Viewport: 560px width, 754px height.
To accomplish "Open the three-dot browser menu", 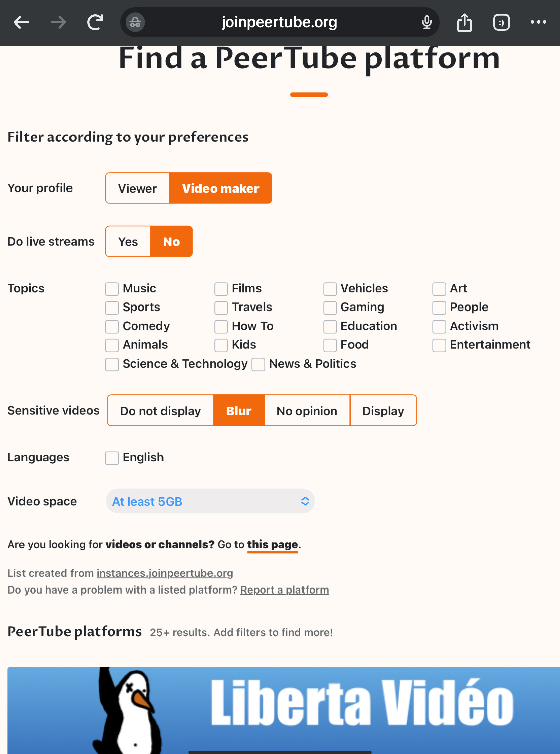I will pos(538,22).
